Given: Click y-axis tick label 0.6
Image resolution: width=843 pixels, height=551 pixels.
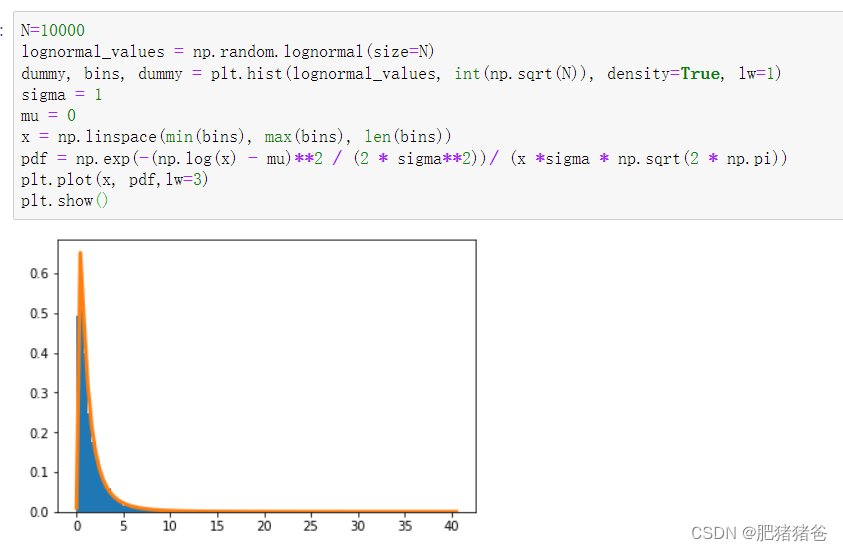Looking at the screenshot, I should tap(39, 274).
